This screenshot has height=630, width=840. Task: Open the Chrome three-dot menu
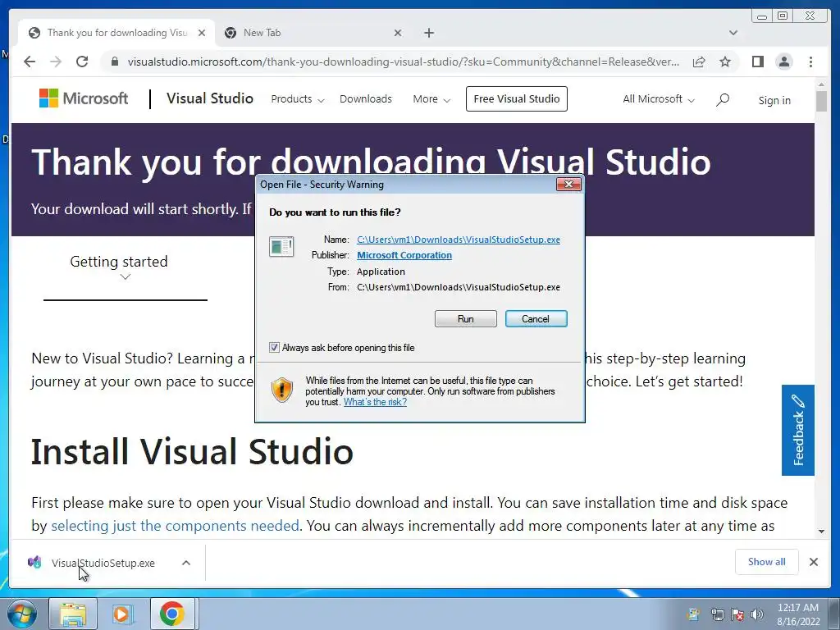click(810, 62)
